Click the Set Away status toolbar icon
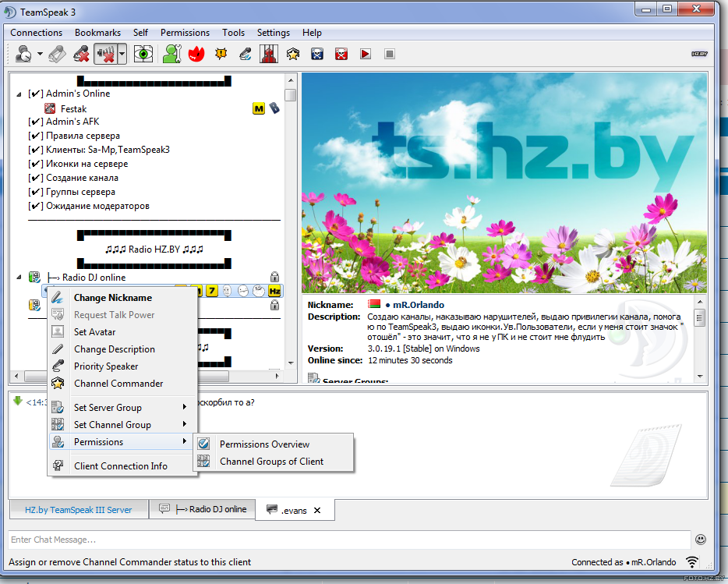 (x=23, y=55)
